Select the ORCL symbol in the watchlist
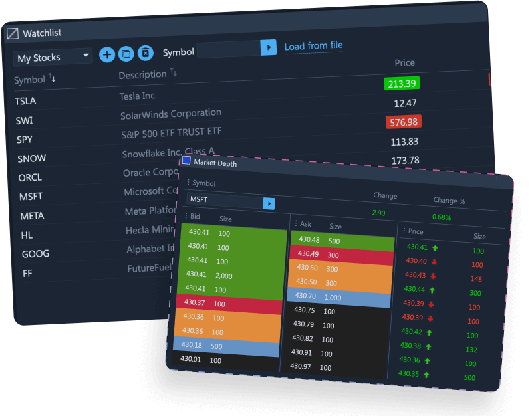 pyautogui.click(x=30, y=177)
